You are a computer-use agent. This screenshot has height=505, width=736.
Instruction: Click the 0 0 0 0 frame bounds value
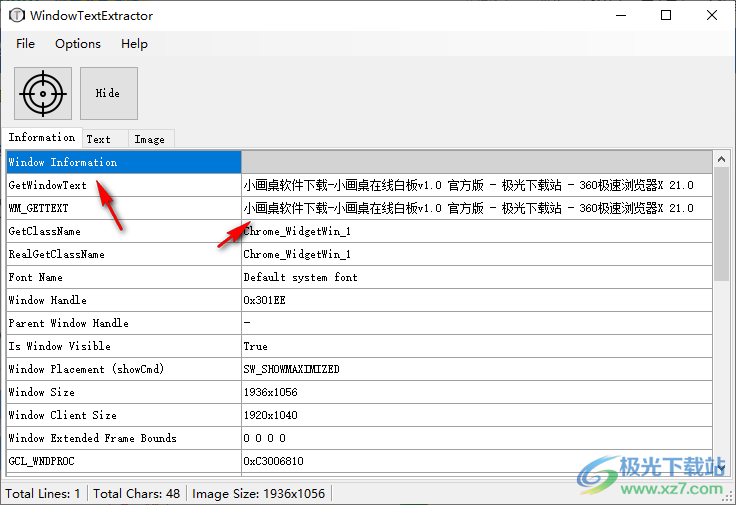pos(477,438)
